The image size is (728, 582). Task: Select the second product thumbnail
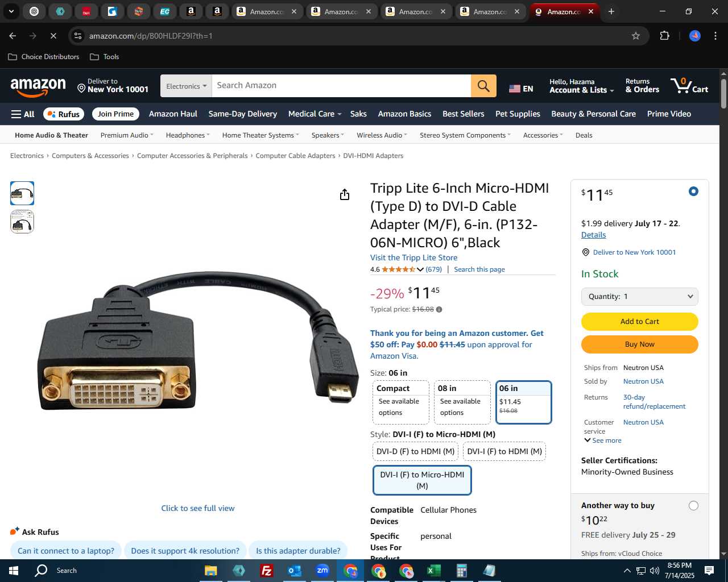22,222
